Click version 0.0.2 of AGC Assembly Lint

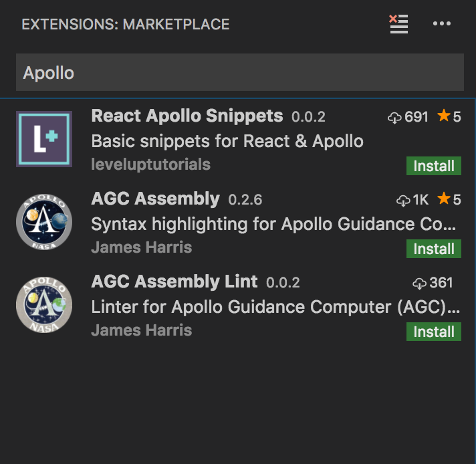[283, 283]
